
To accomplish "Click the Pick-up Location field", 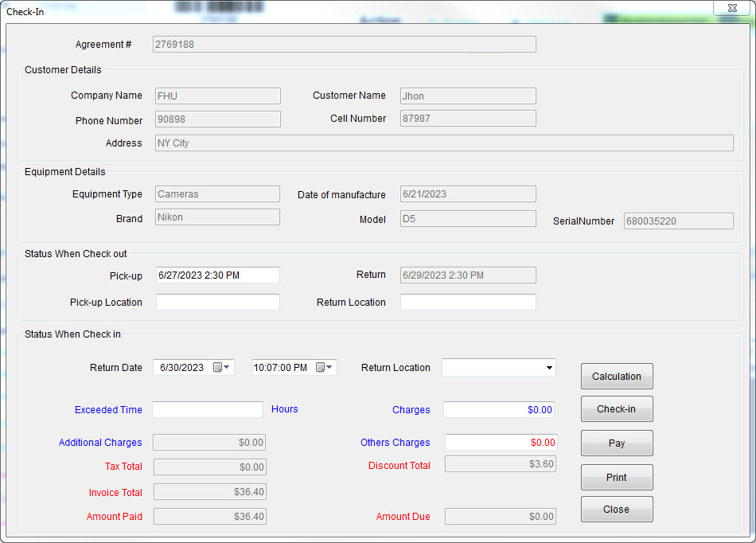I will (x=217, y=303).
